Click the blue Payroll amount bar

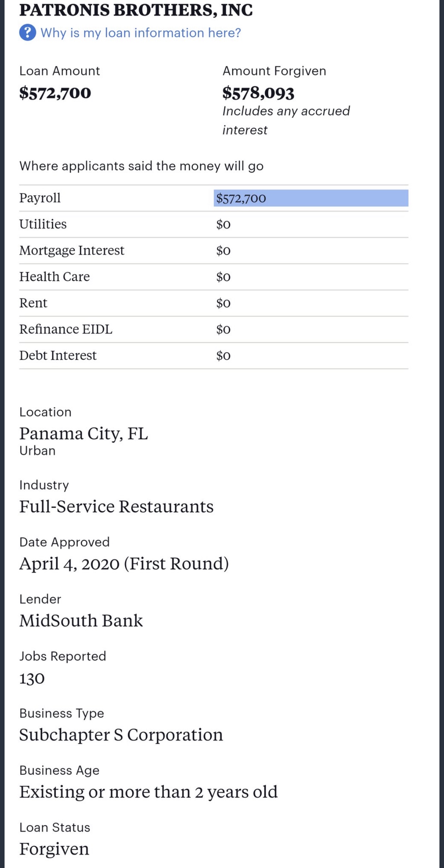coord(311,198)
